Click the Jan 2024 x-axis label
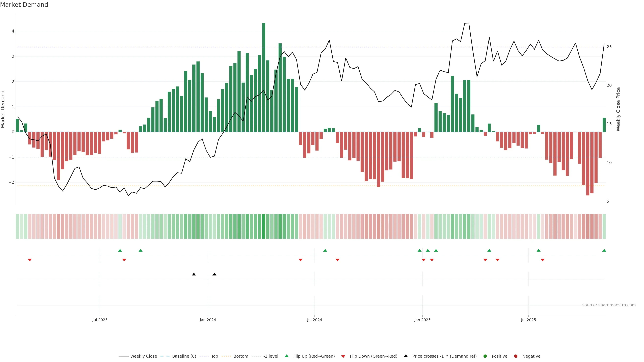The image size is (644, 362). (208, 320)
